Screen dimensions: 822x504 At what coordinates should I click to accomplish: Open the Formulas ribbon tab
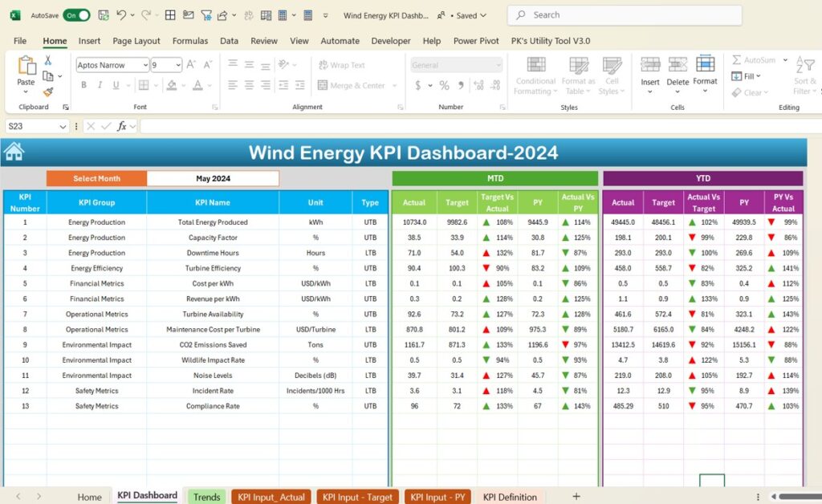coord(189,41)
